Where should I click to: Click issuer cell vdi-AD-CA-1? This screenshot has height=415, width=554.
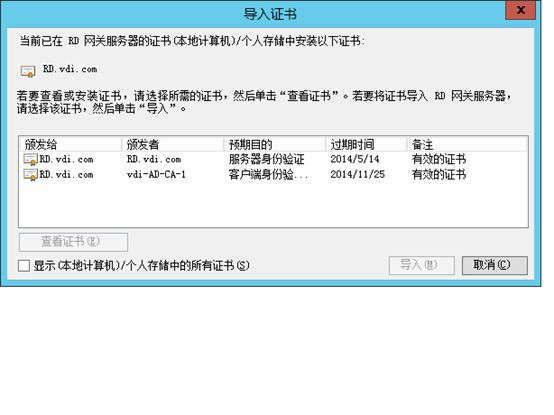[156, 174]
